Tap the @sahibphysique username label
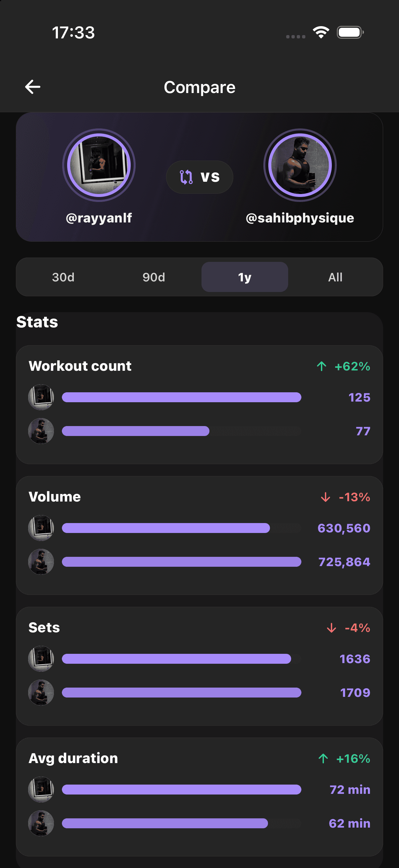Screen dimensions: 399x868 tap(300, 218)
